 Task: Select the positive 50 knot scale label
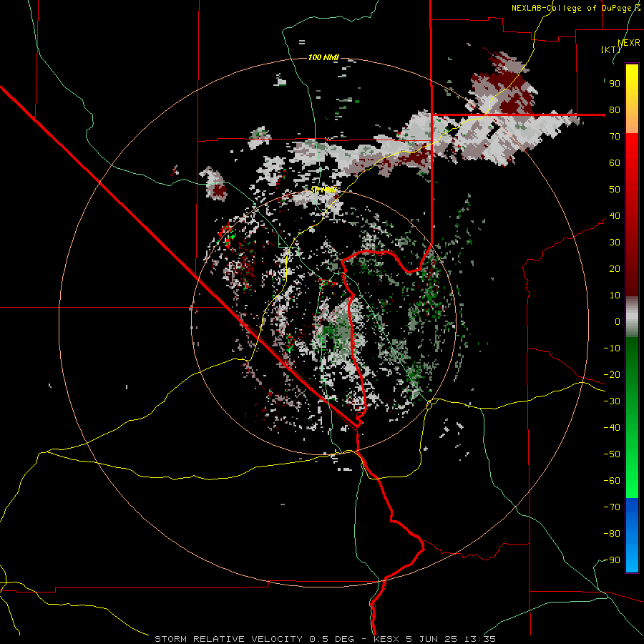[x=615, y=190]
